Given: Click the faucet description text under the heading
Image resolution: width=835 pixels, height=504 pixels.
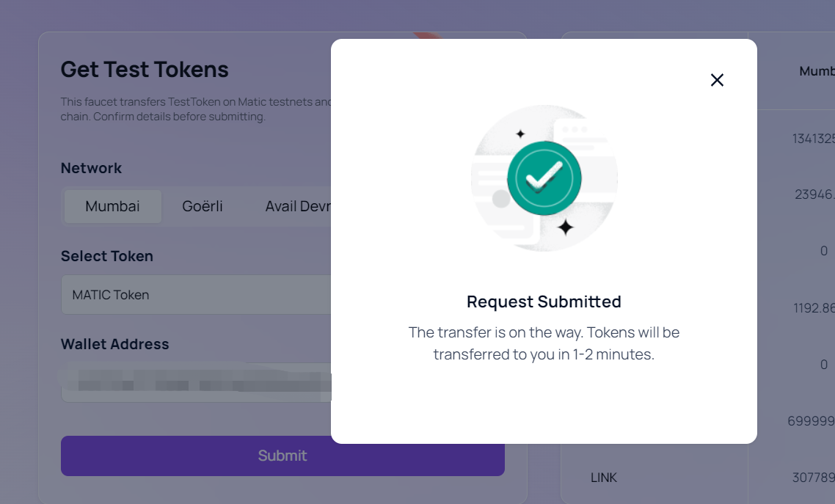Looking at the screenshot, I should (x=196, y=109).
